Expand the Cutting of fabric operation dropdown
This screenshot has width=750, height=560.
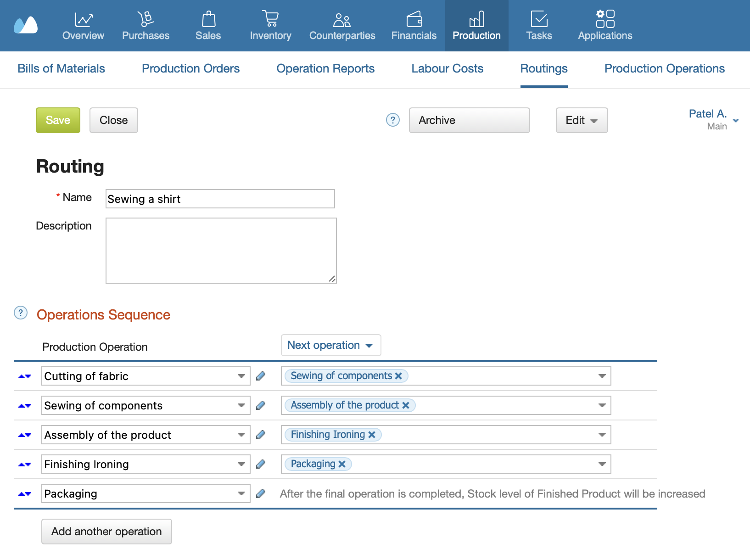click(241, 376)
